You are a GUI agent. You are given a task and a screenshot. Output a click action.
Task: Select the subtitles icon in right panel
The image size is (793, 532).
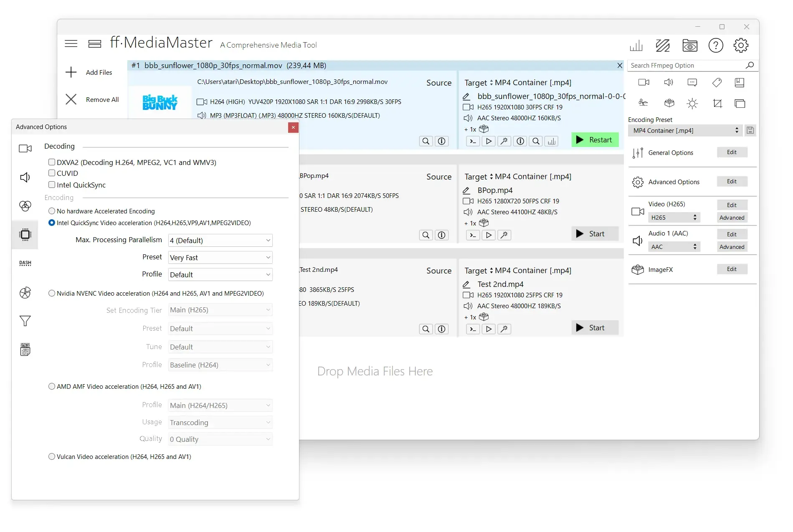click(x=692, y=83)
